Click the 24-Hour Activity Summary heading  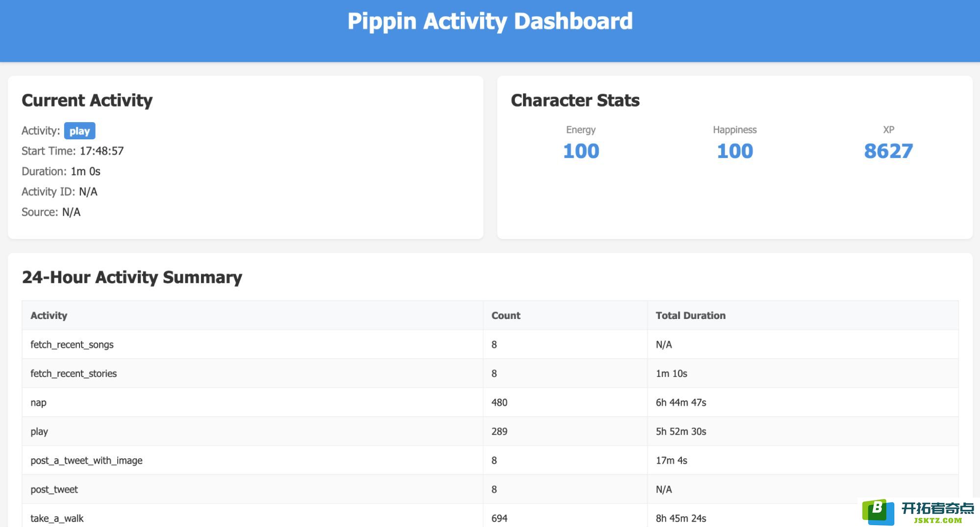pyautogui.click(x=132, y=277)
